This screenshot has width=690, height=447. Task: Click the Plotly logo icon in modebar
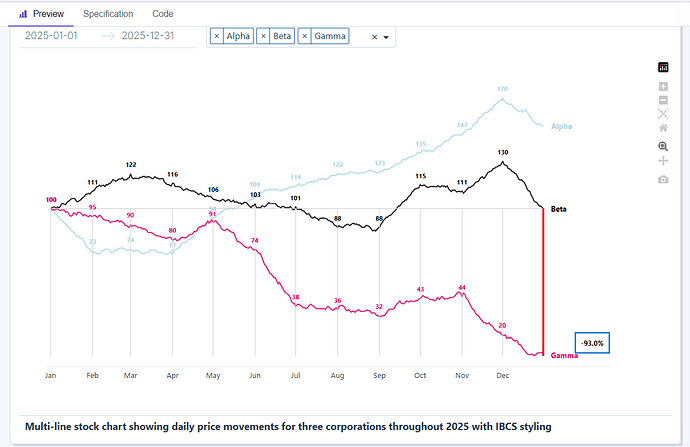pos(663,67)
